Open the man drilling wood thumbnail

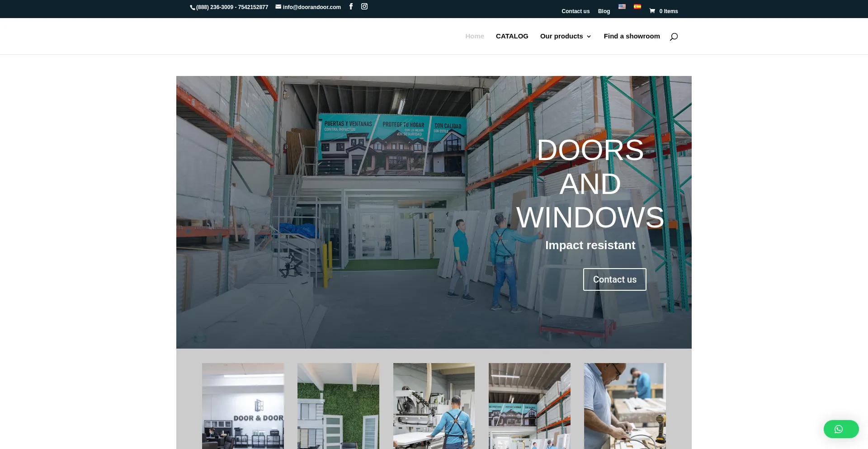[x=625, y=406]
